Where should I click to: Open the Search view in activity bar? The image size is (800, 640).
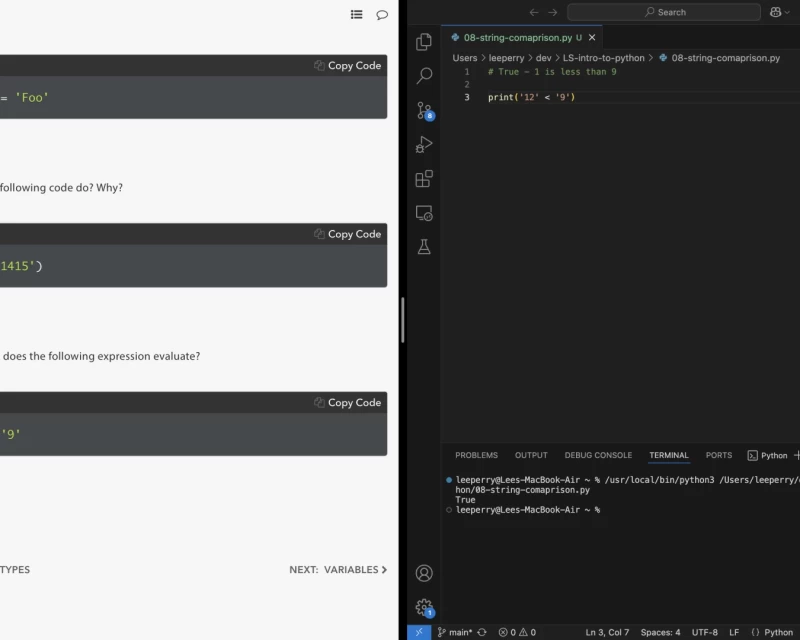click(424, 76)
